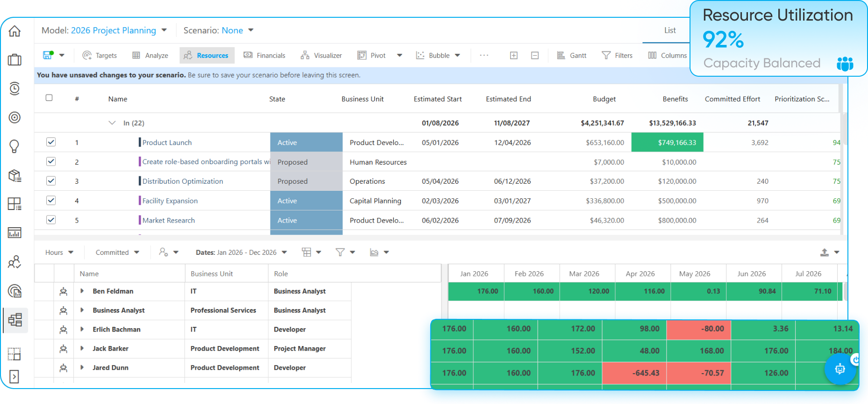Collapse the In (22) group chevron
868x404 pixels.
112,123
